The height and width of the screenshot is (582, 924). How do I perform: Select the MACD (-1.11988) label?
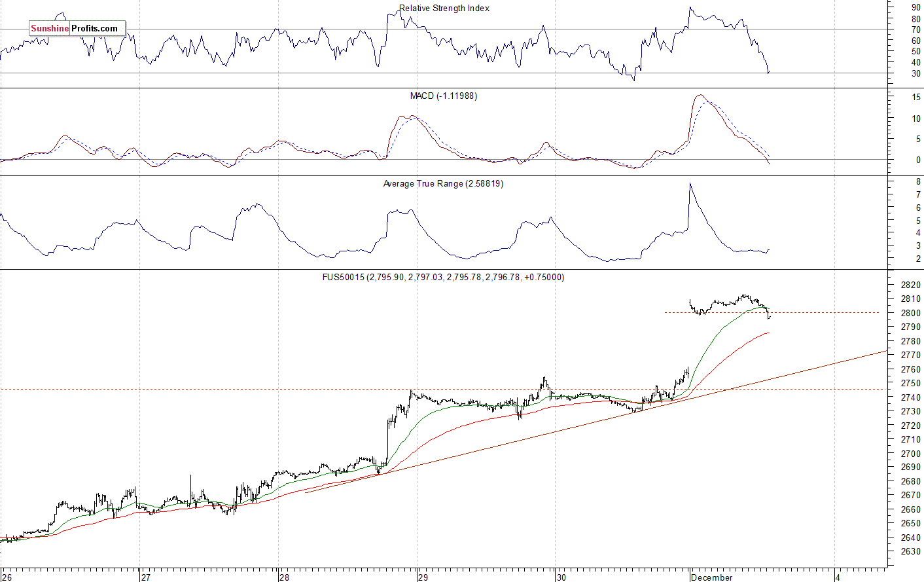[x=444, y=96]
